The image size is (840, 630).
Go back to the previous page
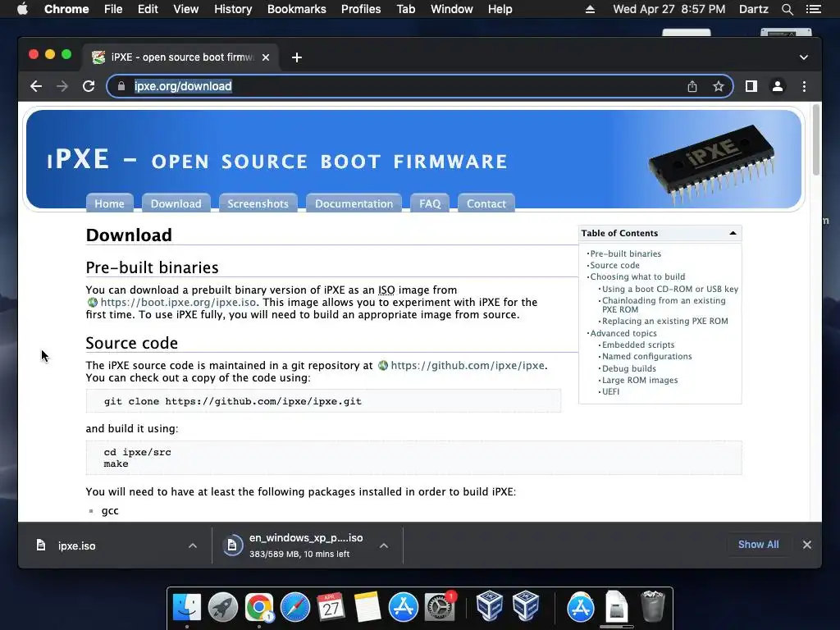coord(36,86)
